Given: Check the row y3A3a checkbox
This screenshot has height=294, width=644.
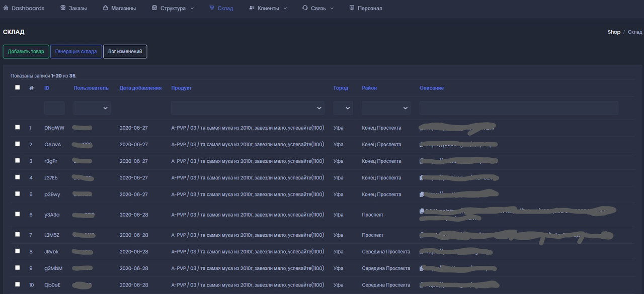Looking at the screenshot, I should click(18, 214).
